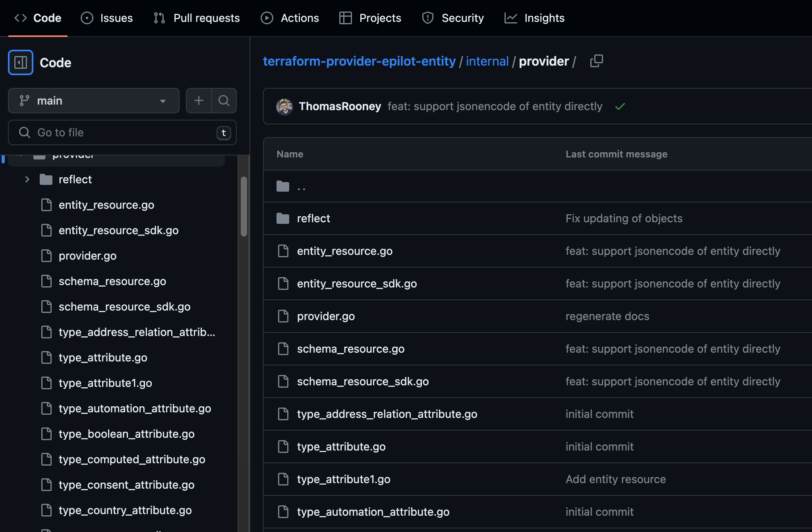This screenshot has height=532, width=812.
Task: Click the copy path icon
Action: (597, 60)
